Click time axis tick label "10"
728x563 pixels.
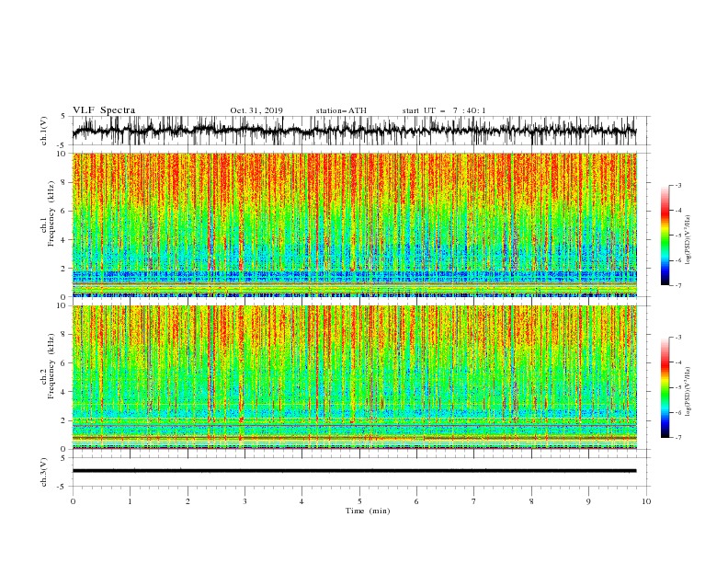(x=646, y=501)
